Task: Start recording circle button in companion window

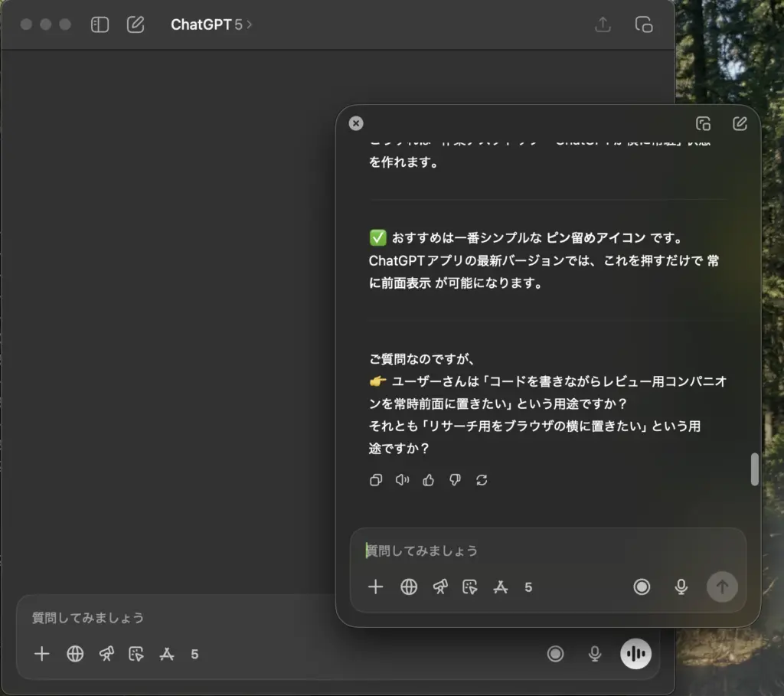Action: (x=642, y=587)
